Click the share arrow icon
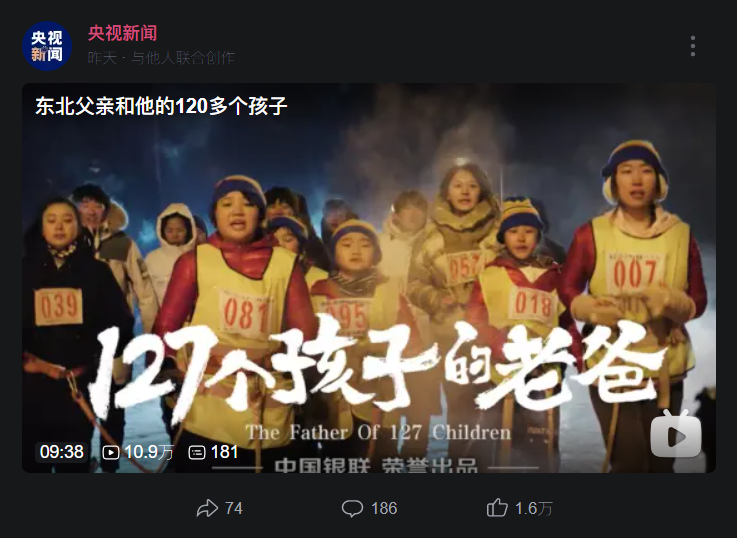737x538 pixels. pyautogui.click(x=207, y=508)
